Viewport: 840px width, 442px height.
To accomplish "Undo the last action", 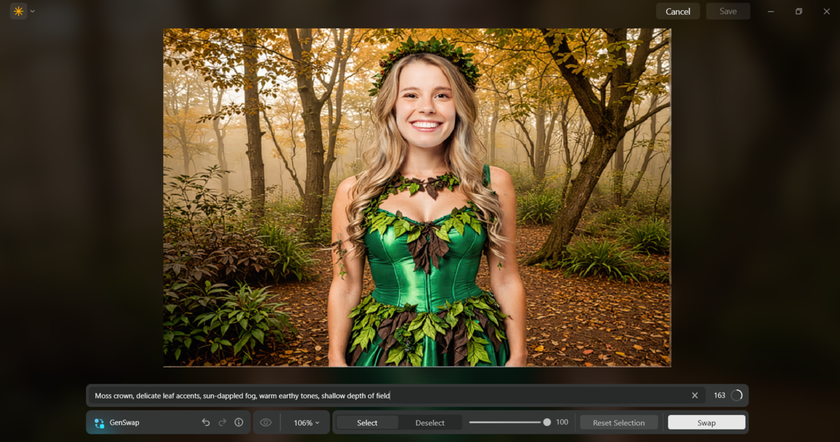I will point(206,423).
